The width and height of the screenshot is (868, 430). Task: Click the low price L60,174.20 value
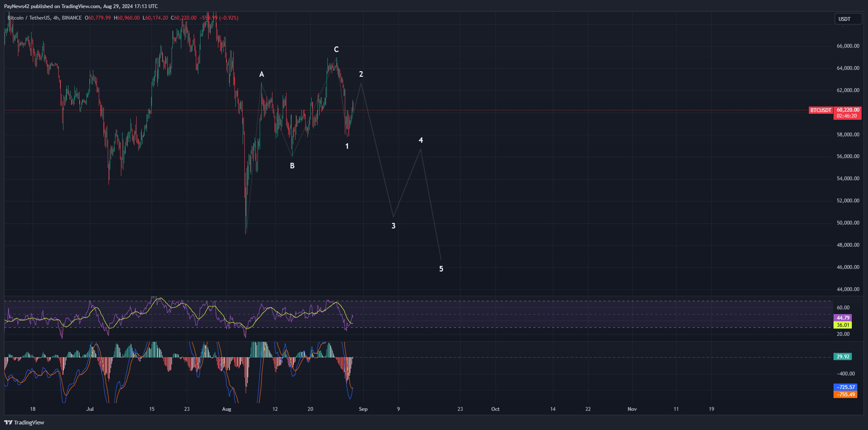pyautogui.click(x=155, y=18)
